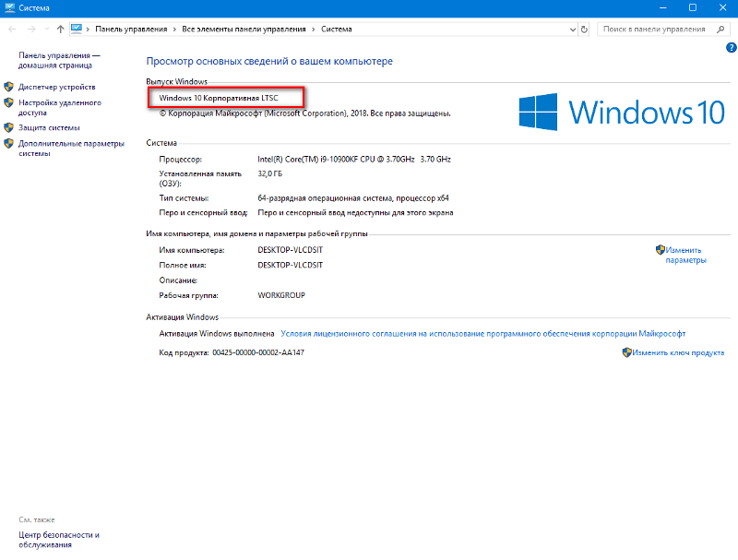Click shield icon beside 'Изменить ключ продукта'
Viewport: 738px width, 560px height.
coord(626,352)
